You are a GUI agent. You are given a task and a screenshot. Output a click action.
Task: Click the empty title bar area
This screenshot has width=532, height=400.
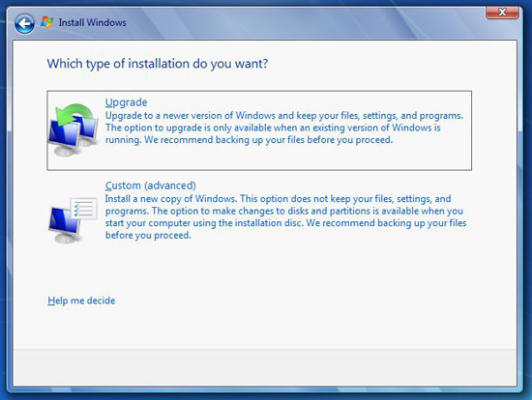306,23
